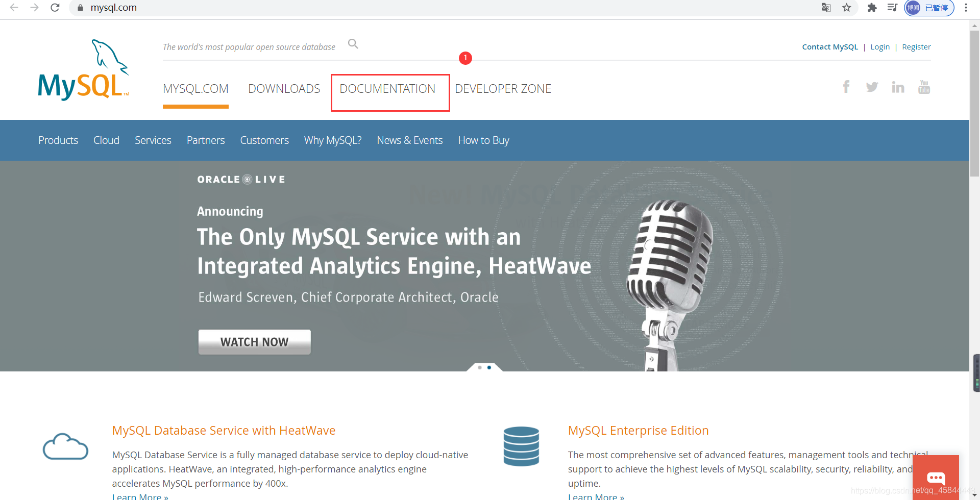Open the Cloud menu
980x500 pixels.
[x=106, y=140]
